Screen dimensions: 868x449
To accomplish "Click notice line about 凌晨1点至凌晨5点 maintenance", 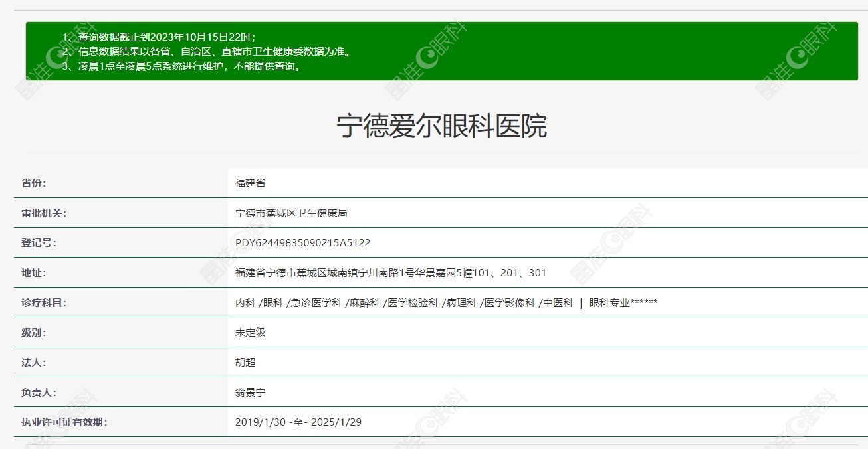I will pyautogui.click(x=181, y=67).
